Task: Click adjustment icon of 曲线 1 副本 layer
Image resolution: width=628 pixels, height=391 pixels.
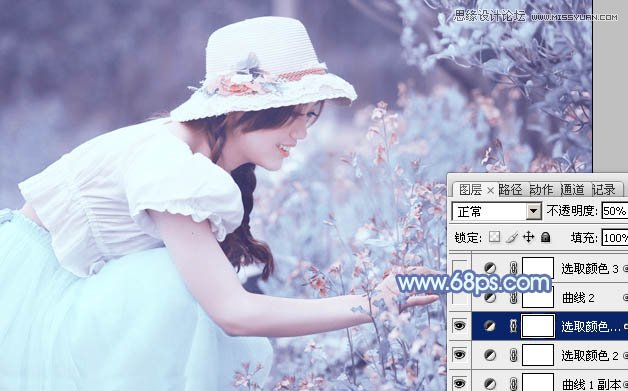Action: click(x=490, y=383)
